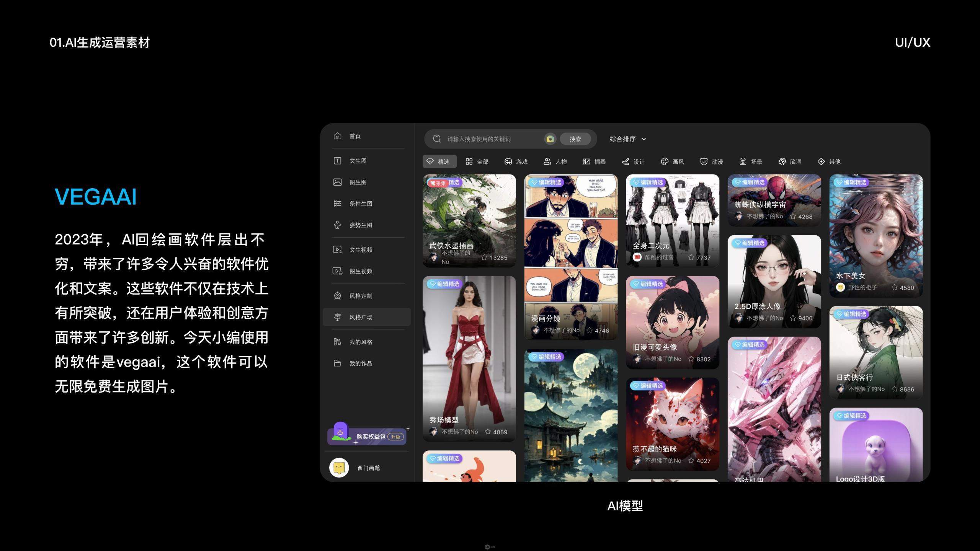Image resolution: width=980 pixels, height=551 pixels.
Task: Click the 采集 collect badge on 武侠水墨插画
Action: coord(438,183)
